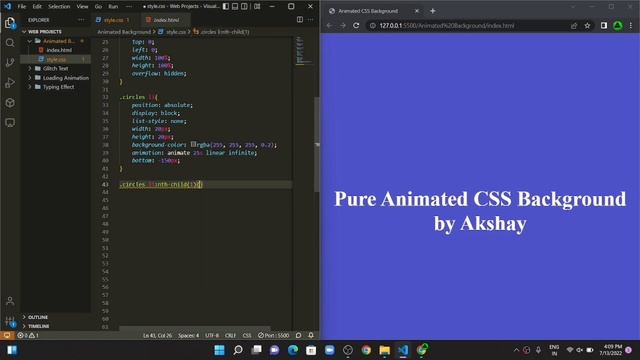
Task: Click the remote window indicator in status bar
Action: (7, 336)
